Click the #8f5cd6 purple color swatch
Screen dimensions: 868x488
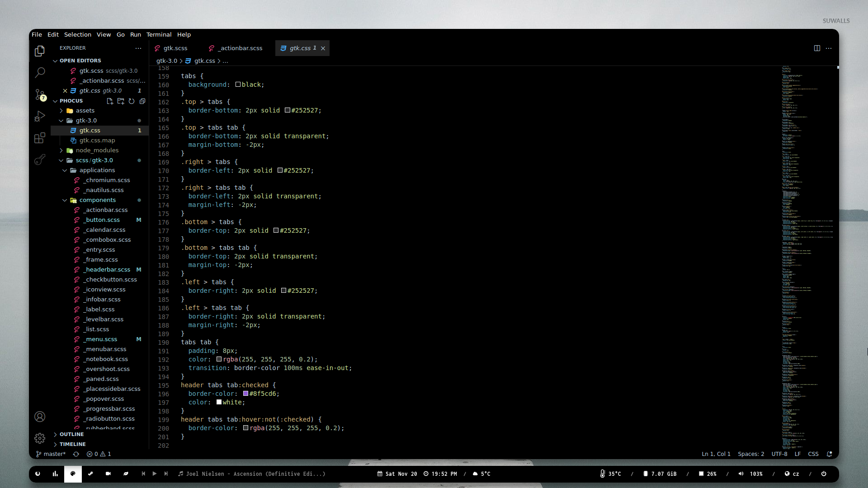[246, 394]
